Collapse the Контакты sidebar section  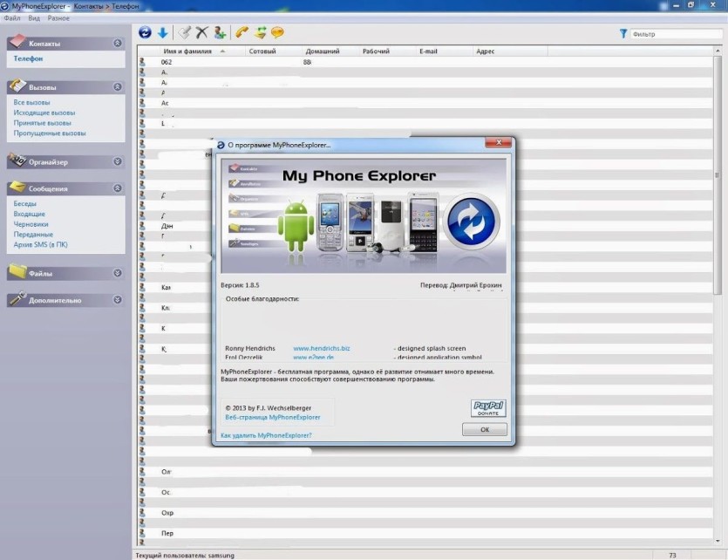[x=118, y=44]
